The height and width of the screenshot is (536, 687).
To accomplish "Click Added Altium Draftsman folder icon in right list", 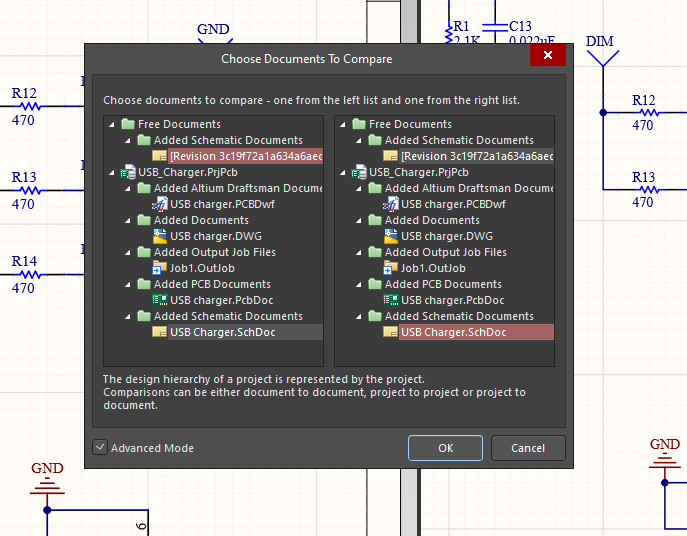I will coord(375,188).
